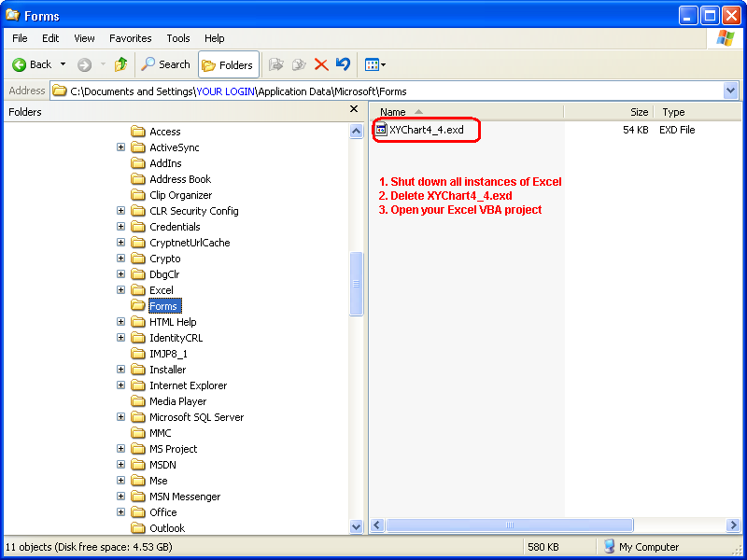Select the Internet Explorer folder in tree
747x560 pixels.
coord(188,385)
